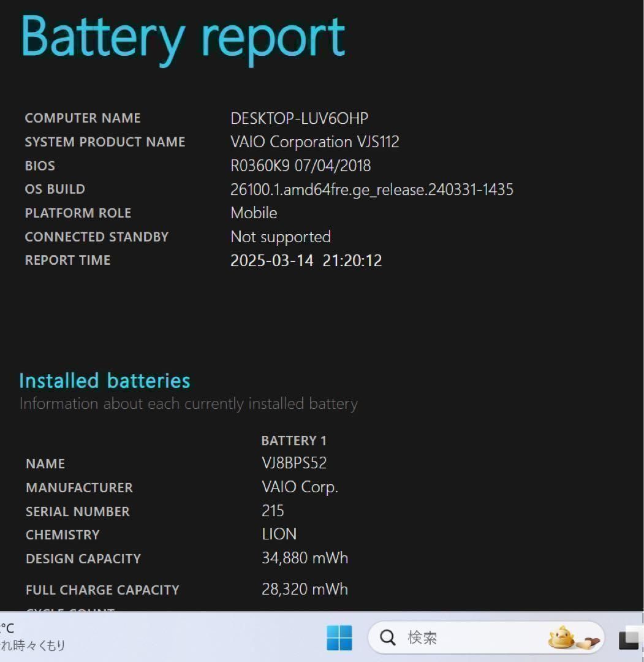This screenshot has width=644, height=662.
Task: Click the computer name DESKTOP-LUV6OHP
Action: point(299,118)
